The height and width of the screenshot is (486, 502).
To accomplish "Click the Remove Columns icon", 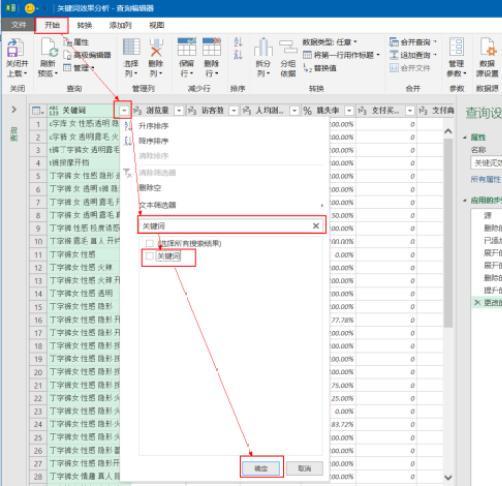I will coord(156,47).
